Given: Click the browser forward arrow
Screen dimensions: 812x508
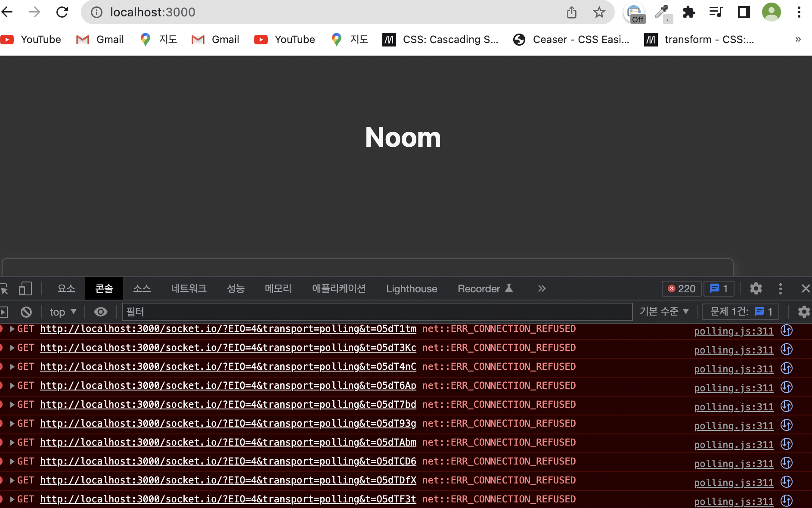Looking at the screenshot, I should pos(34,12).
